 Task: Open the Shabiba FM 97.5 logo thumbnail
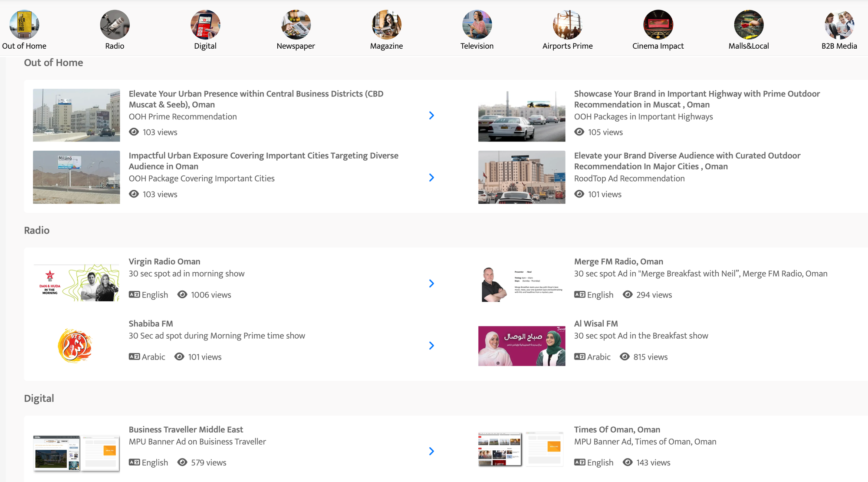tap(76, 346)
